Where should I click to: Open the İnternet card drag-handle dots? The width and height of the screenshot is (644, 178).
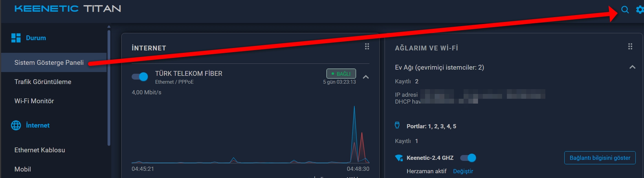(x=367, y=47)
